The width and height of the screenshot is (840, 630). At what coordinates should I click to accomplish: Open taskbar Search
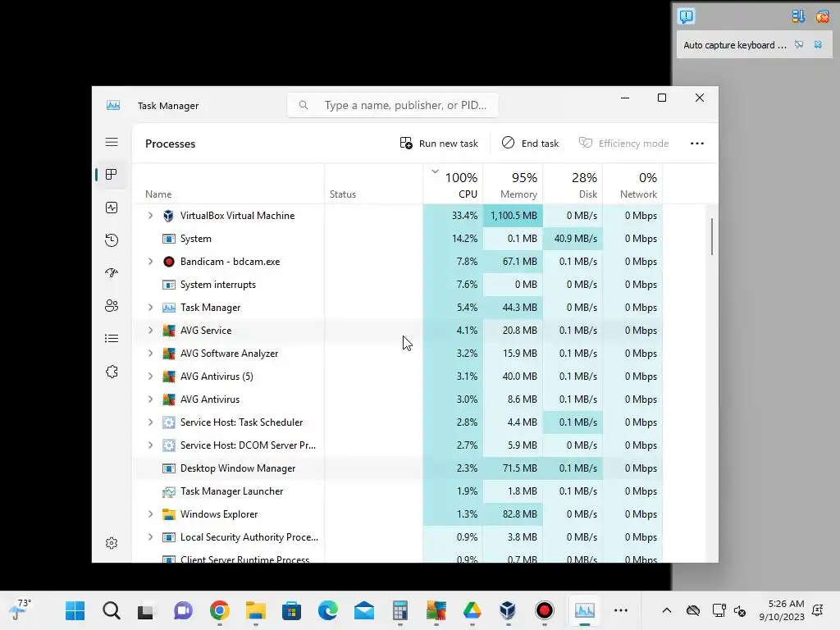(112, 610)
